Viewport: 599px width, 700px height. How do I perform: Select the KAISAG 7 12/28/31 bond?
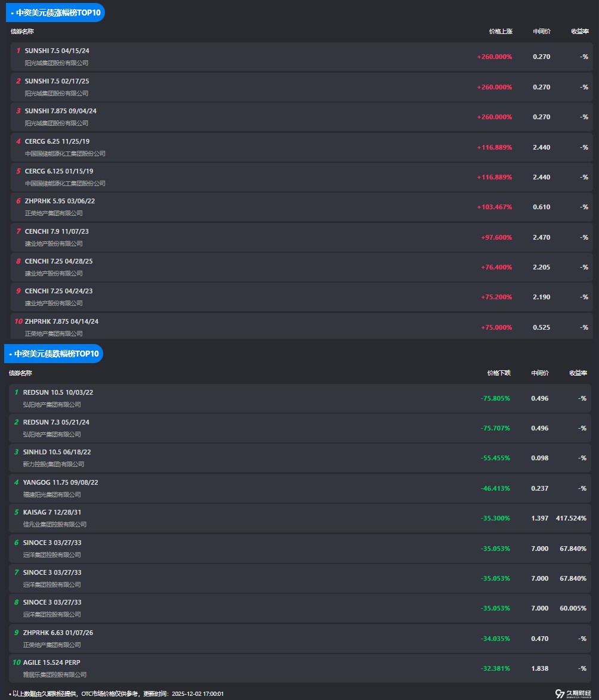[53, 512]
